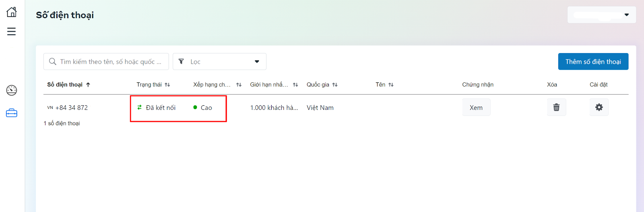The image size is (644, 212).
Task: Click the Số điện thoại page title
Action: coord(65,15)
